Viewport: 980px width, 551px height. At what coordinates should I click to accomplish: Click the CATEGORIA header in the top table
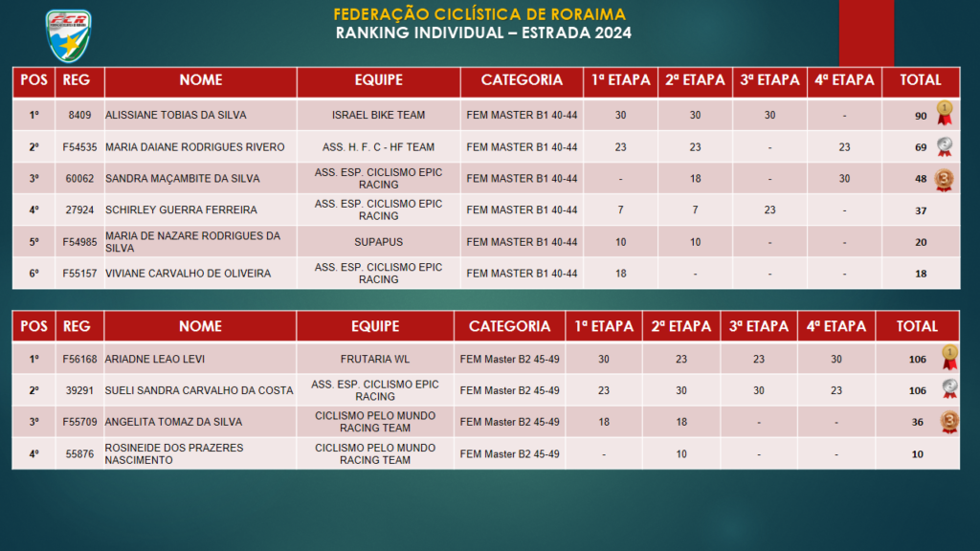(522, 80)
